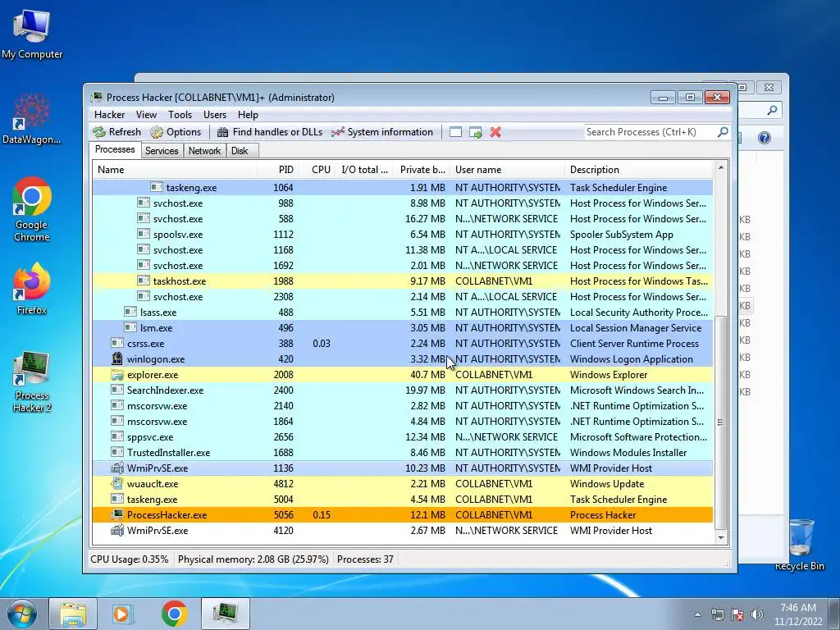Click WmiPrvSE.exe PID 1136 icon
This screenshot has height=630, width=840.
pyautogui.click(x=117, y=468)
